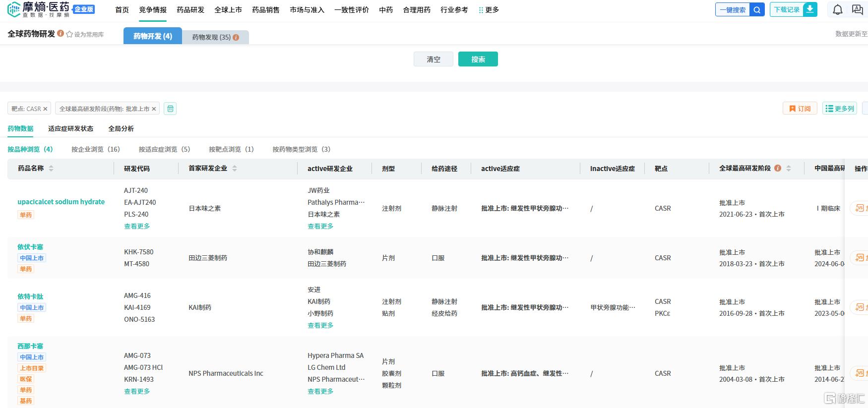Switch to 药物发现 (35) tab
Image resolution: width=868 pixels, height=408 pixels.
[x=215, y=37]
